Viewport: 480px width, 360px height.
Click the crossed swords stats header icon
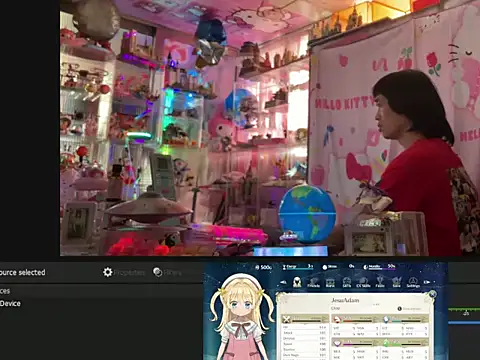(286, 319)
